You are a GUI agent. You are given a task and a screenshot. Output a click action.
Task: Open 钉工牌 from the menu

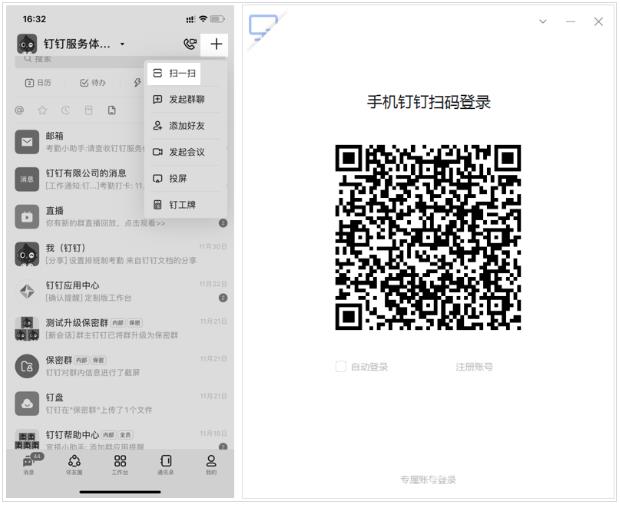pos(180,204)
